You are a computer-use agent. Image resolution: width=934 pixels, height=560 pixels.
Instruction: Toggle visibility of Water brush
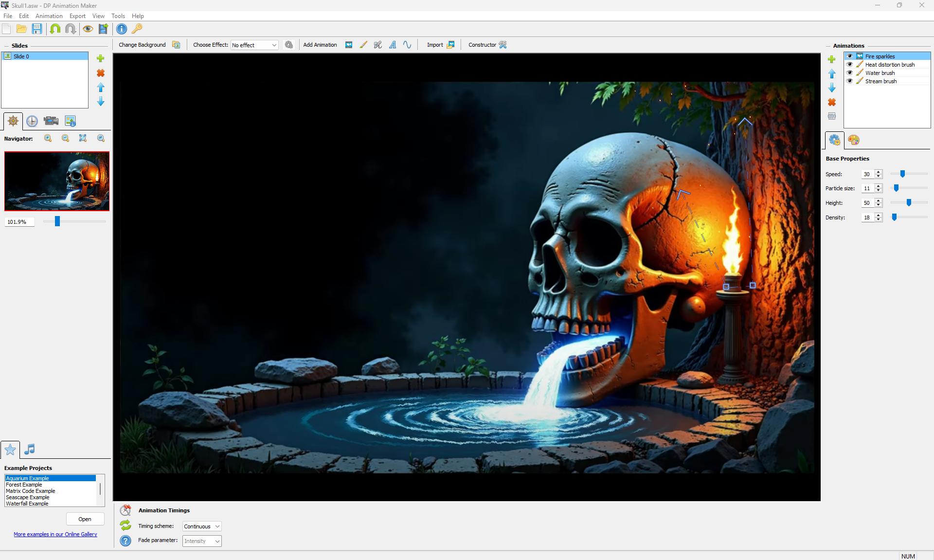(850, 73)
